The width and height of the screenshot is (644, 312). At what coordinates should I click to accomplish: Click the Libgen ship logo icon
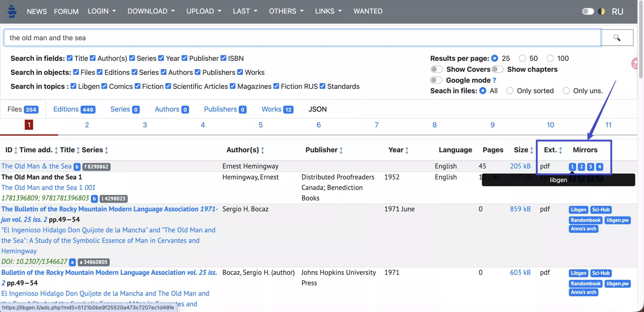pyautogui.click(x=12, y=11)
